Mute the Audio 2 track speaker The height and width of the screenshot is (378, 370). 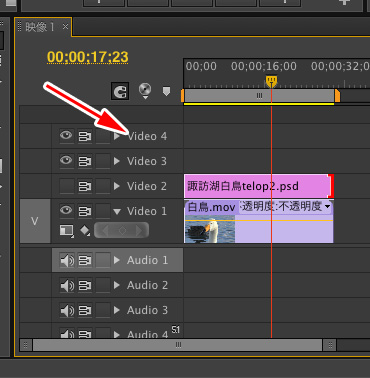coord(67,285)
